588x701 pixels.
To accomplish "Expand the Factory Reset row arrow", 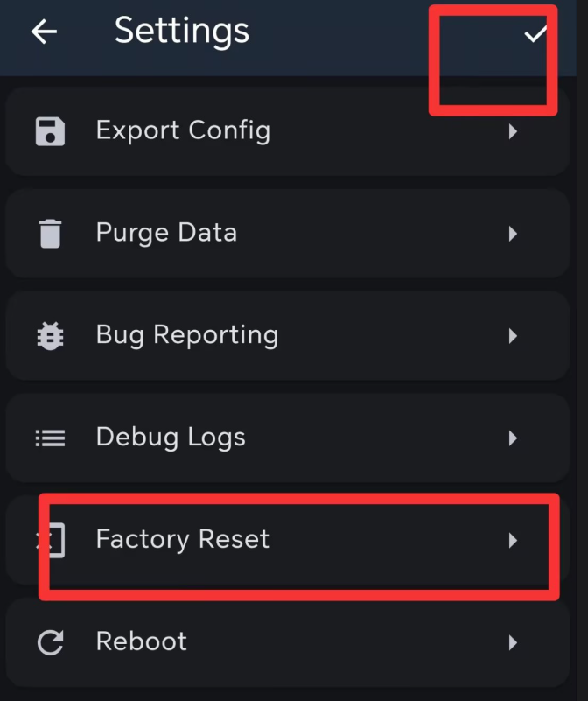I will point(513,540).
